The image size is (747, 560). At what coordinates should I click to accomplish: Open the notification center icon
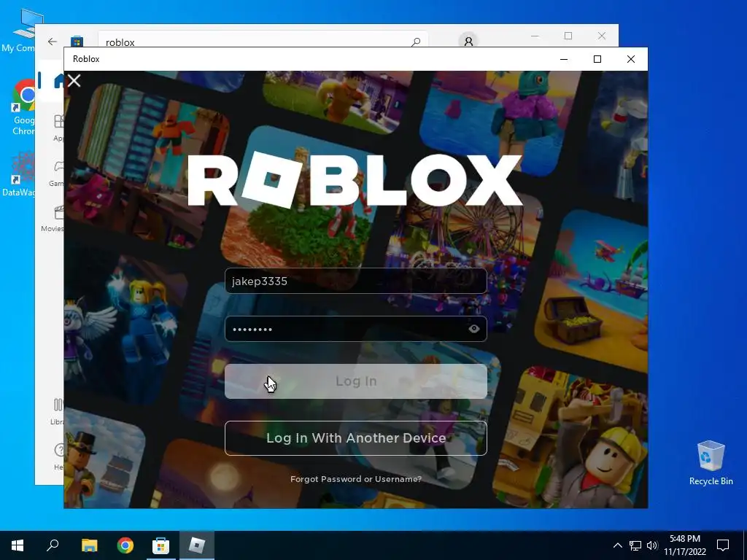723,545
